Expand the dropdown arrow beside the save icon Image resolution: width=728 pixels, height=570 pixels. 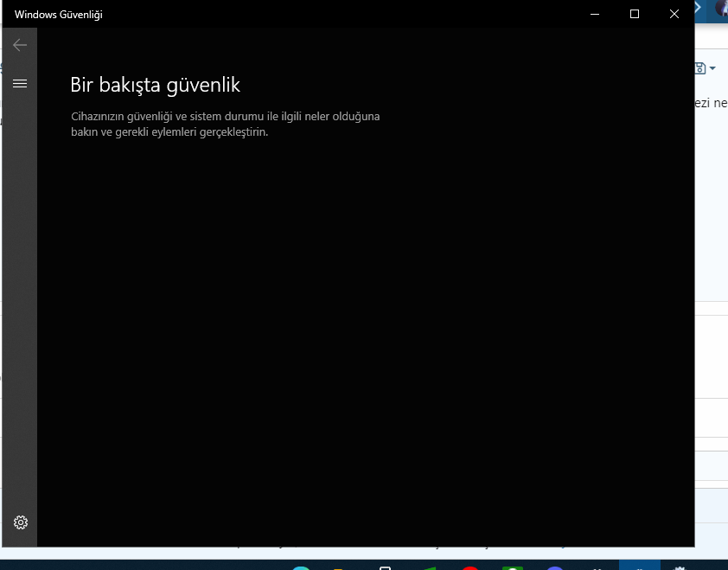point(712,68)
